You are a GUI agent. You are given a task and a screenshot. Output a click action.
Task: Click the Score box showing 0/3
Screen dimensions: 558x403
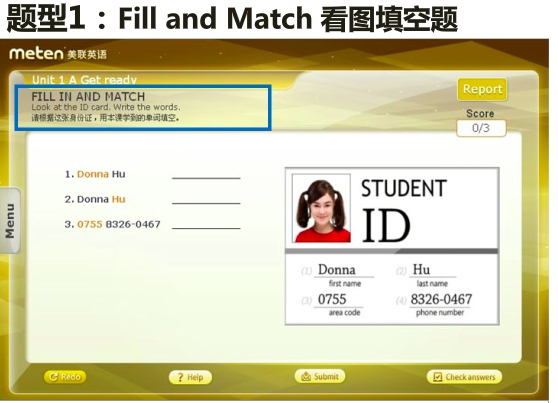point(481,128)
